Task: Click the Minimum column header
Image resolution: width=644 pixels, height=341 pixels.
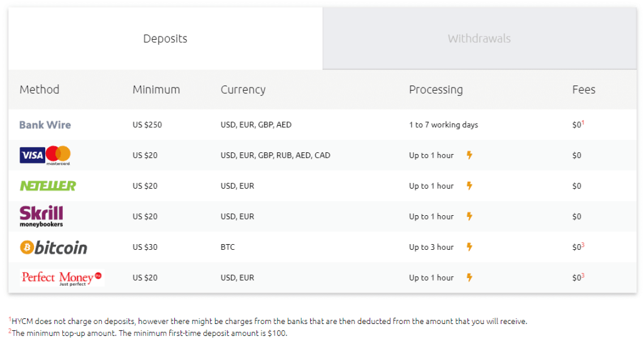Action: point(156,89)
